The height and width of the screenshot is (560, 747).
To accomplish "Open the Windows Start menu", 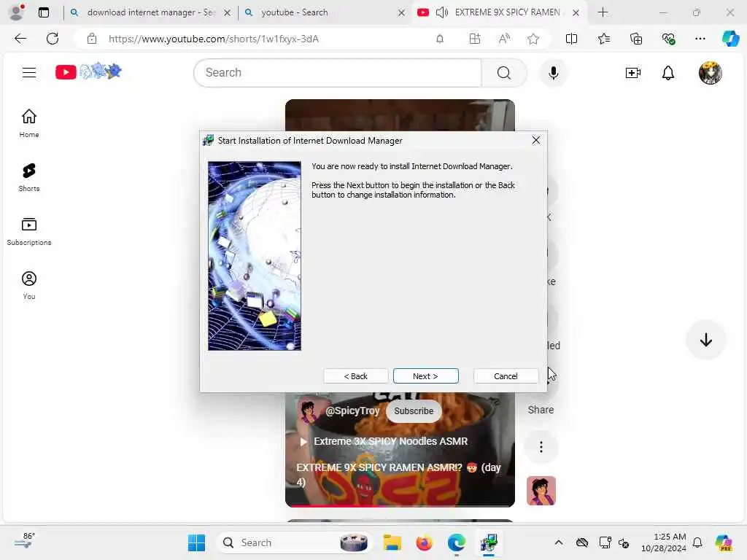I will click(196, 542).
